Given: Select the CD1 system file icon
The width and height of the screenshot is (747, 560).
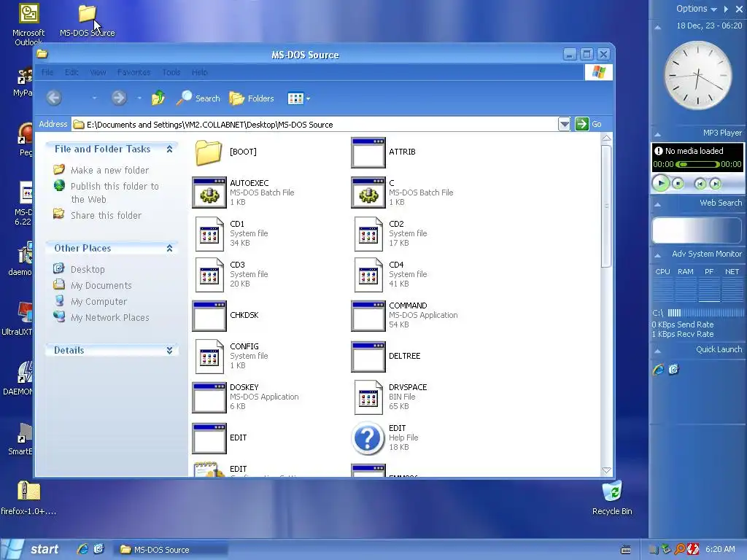Looking at the screenshot, I should [209, 234].
